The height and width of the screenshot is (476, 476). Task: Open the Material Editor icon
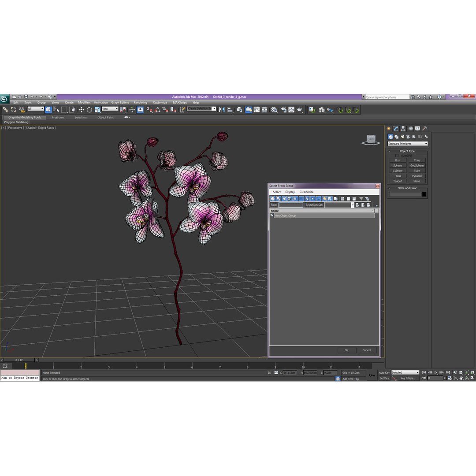pos(274,110)
